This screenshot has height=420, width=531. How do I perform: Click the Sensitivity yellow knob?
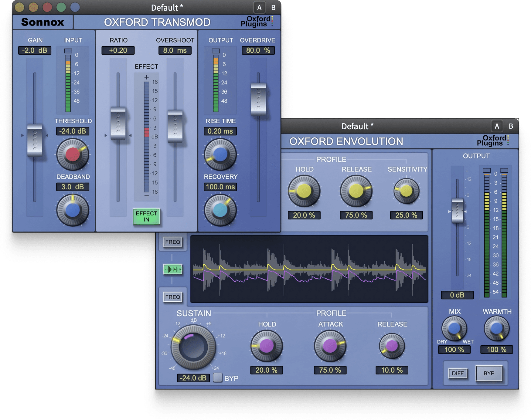click(406, 191)
